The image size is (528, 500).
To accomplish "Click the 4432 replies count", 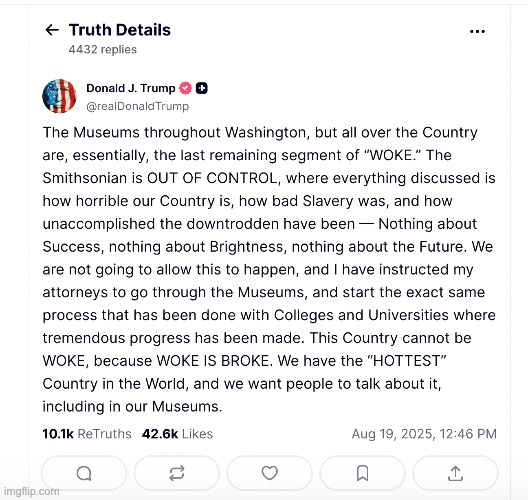I will pos(103,49).
